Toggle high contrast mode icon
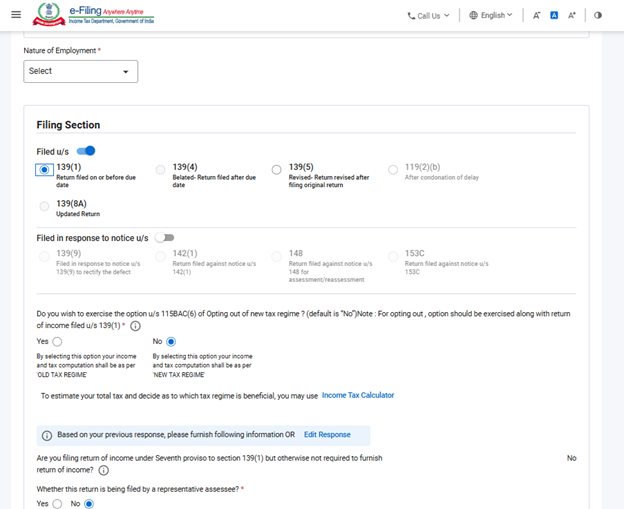Image resolution: width=624 pixels, height=509 pixels. point(598,16)
